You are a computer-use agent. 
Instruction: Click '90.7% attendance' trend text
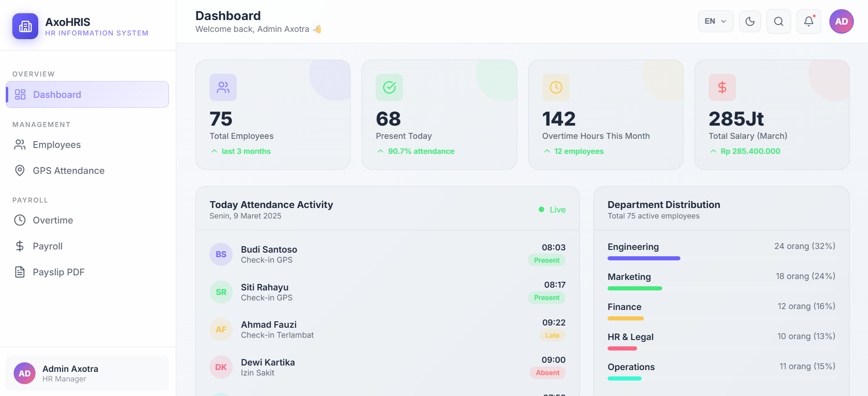pyautogui.click(x=421, y=151)
